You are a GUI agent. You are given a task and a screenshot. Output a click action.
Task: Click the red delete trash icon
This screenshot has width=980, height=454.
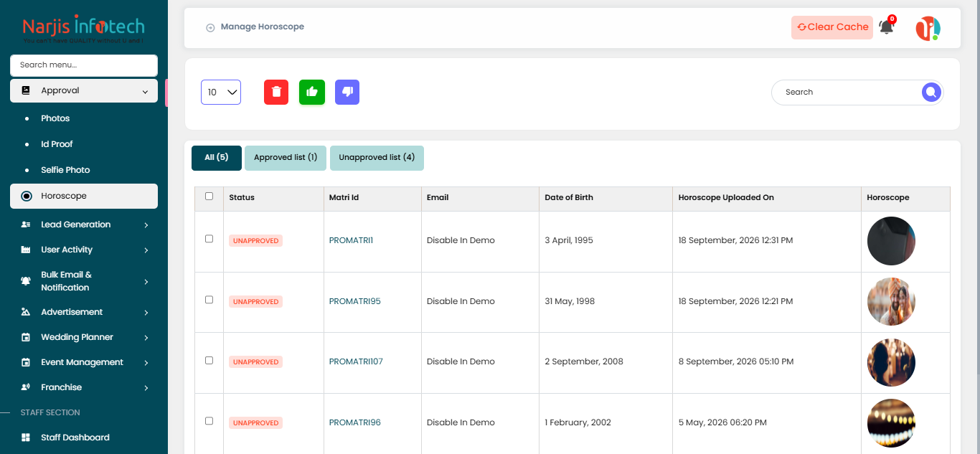click(276, 92)
